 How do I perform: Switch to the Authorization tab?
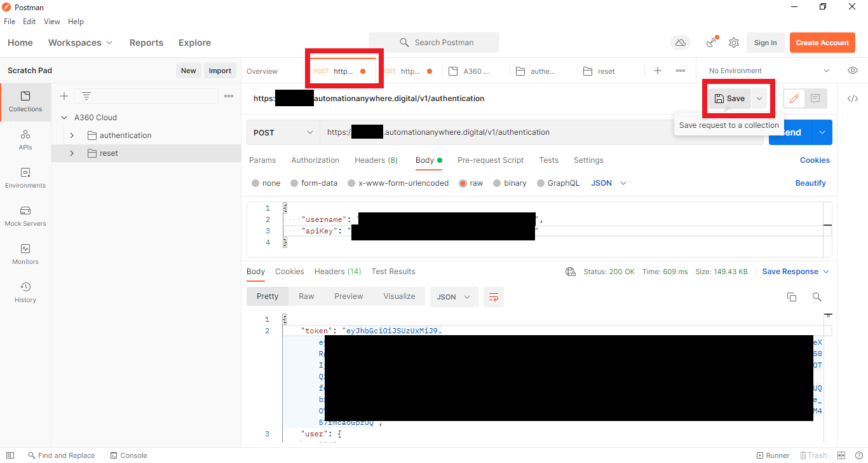(315, 160)
